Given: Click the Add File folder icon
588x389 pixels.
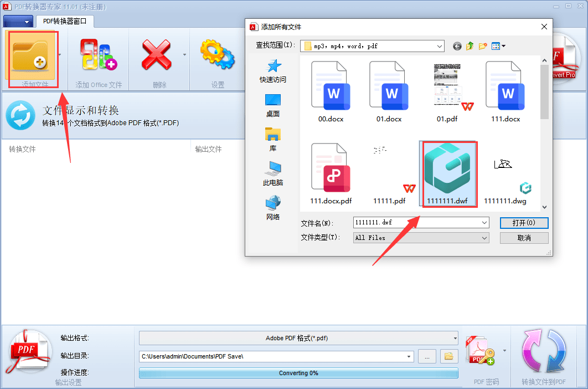Looking at the screenshot, I should (30, 55).
